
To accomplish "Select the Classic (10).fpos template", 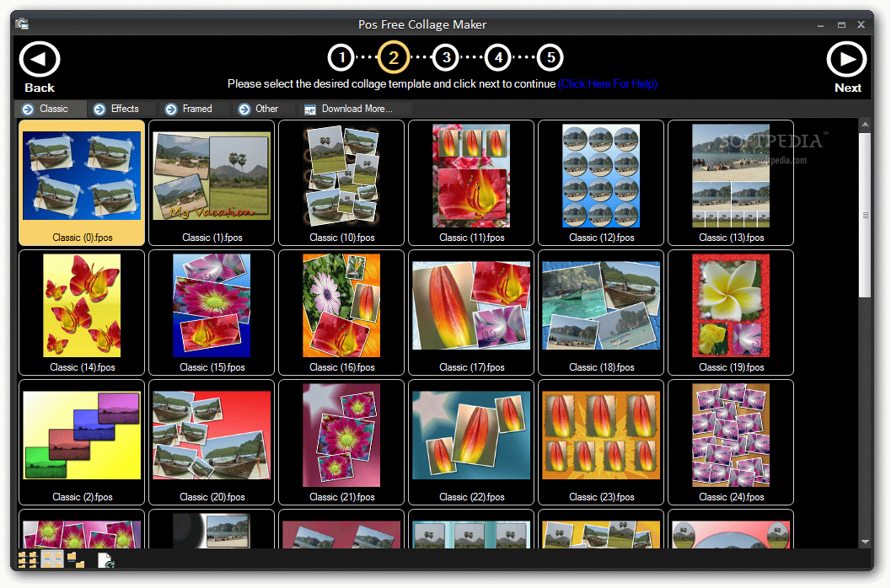I will (x=341, y=183).
